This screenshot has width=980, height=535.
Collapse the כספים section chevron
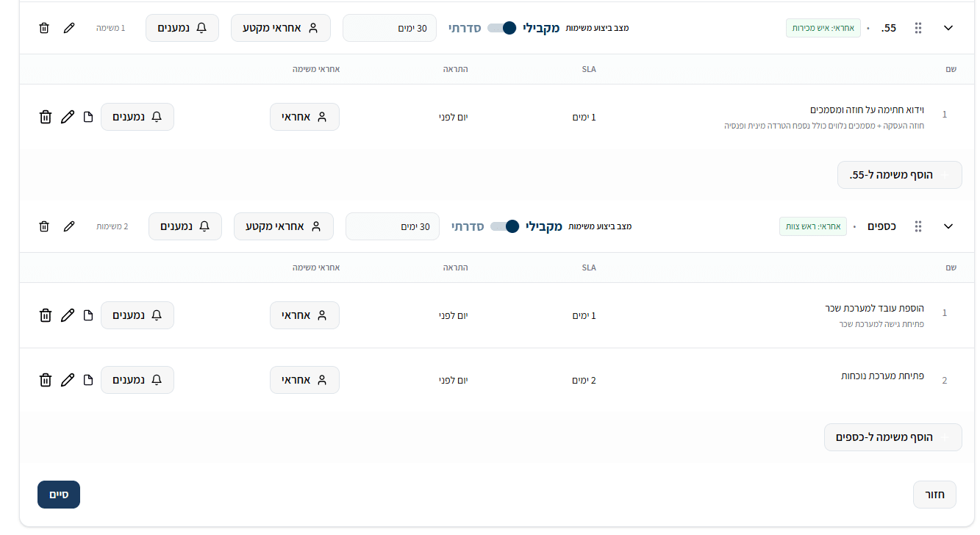click(948, 226)
